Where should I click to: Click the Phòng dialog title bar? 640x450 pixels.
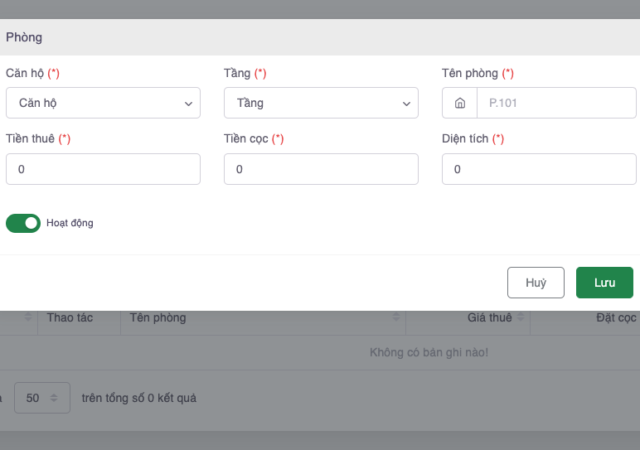pos(320,37)
